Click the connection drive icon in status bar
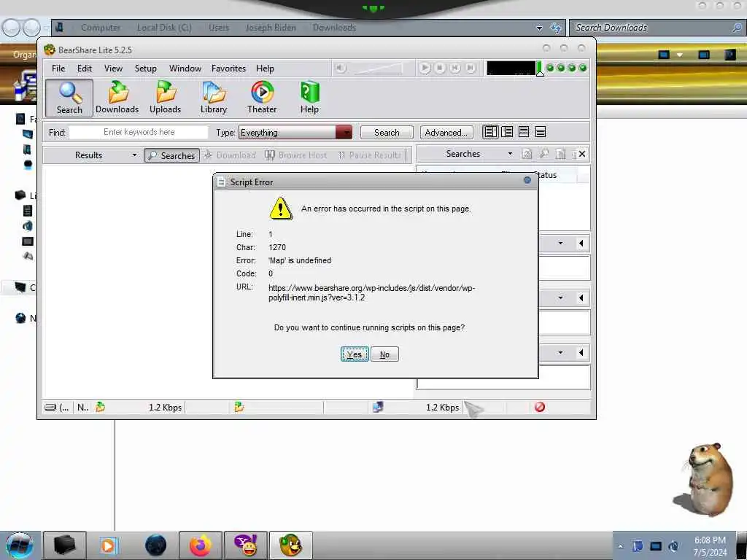747x560 pixels. pyautogui.click(x=50, y=408)
